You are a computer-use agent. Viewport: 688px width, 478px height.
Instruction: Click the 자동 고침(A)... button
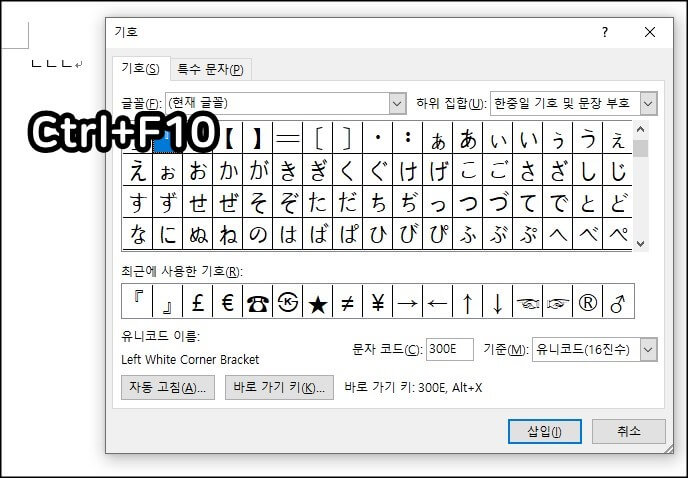168,388
